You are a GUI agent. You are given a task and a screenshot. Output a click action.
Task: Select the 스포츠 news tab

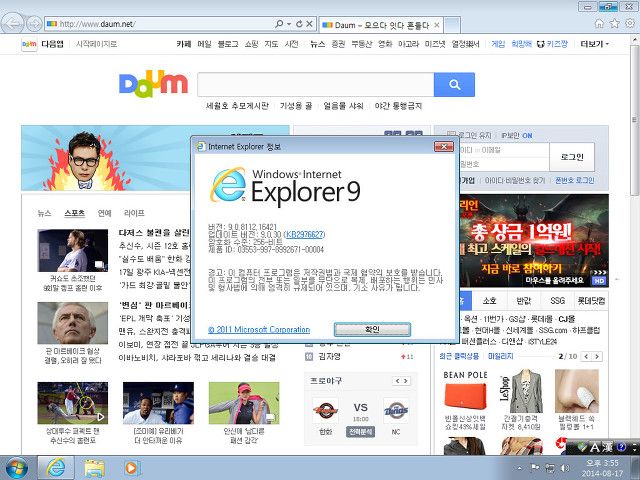tap(75, 213)
